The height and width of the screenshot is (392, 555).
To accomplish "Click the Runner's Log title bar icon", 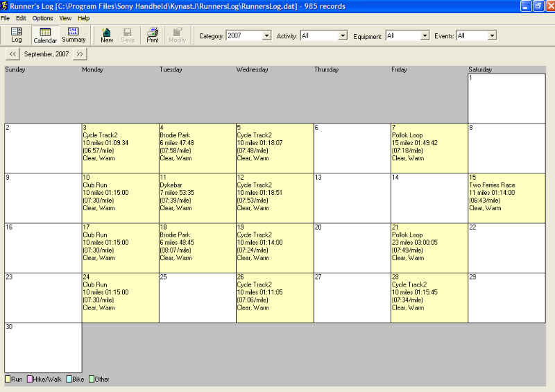I will pos(4,6).
